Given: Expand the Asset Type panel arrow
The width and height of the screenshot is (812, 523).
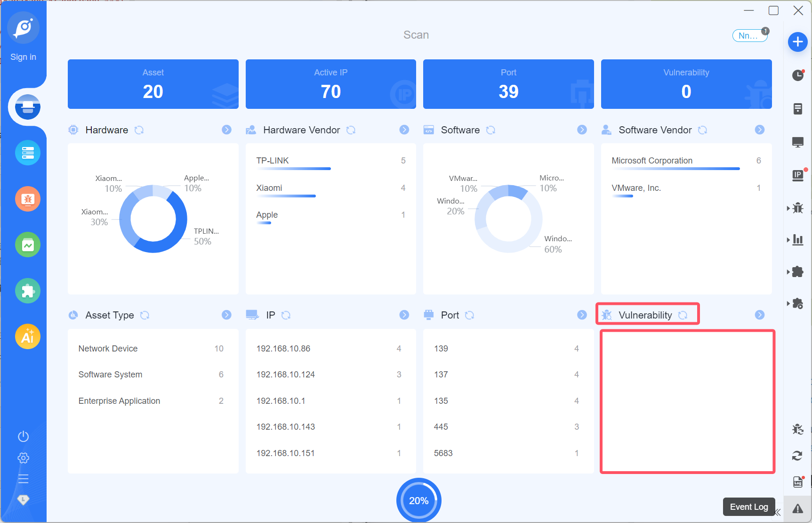Looking at the screenshot, I should tap(226, 315).
